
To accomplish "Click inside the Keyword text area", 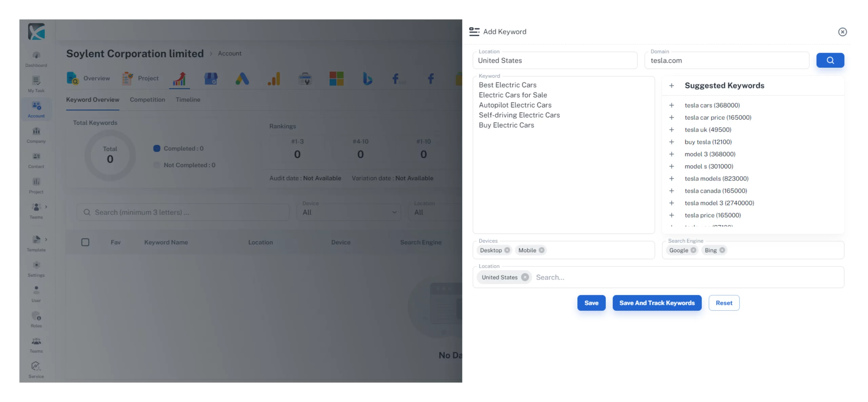I will (x=564, y=155).
